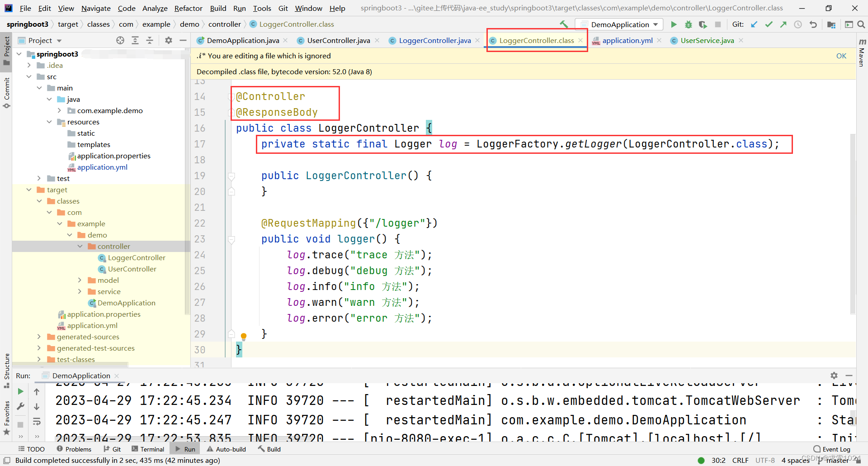Screen dimensions: 868x466
Task: Run with coverage icon in toolbar
Action: [703, 24]
